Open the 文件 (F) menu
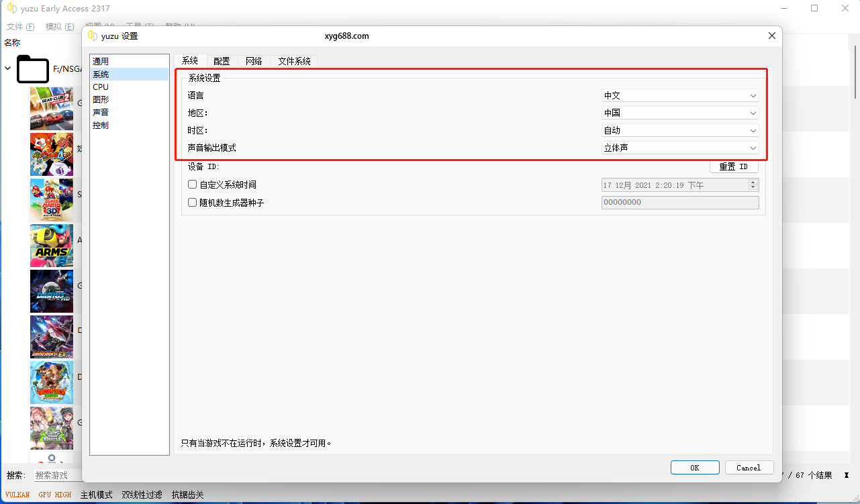 21,27
